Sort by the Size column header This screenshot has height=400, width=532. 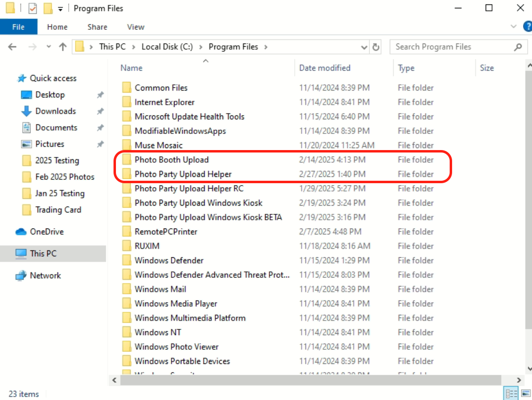tap(487, 68)
